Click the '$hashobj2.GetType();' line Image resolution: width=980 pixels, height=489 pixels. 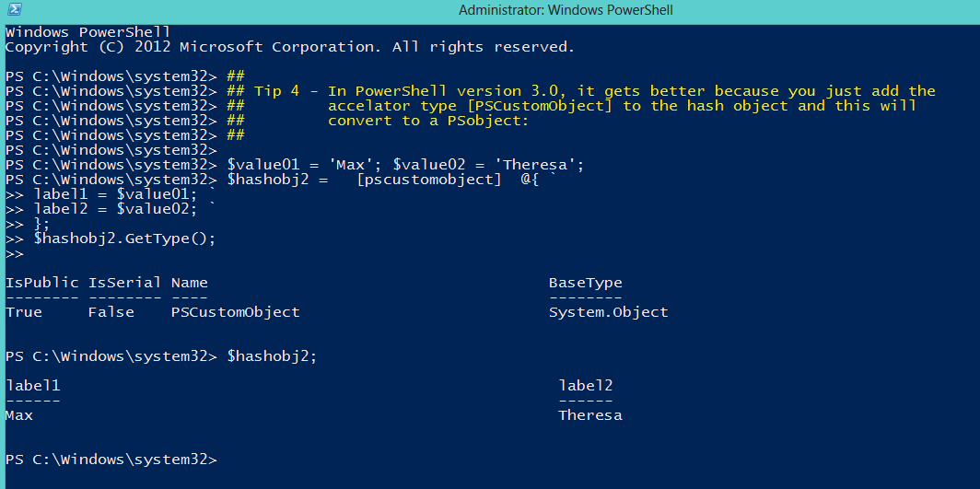click(x=125, y=239)
